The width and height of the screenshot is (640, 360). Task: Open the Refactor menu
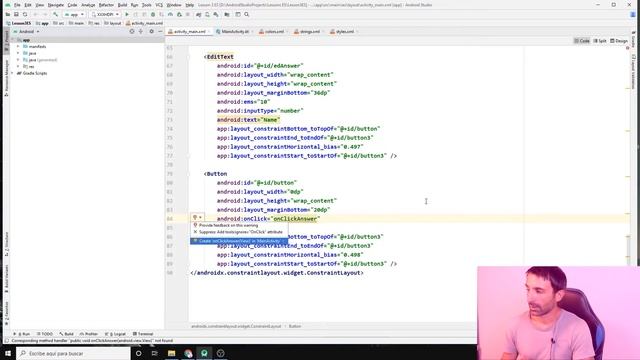pos(106,5)
